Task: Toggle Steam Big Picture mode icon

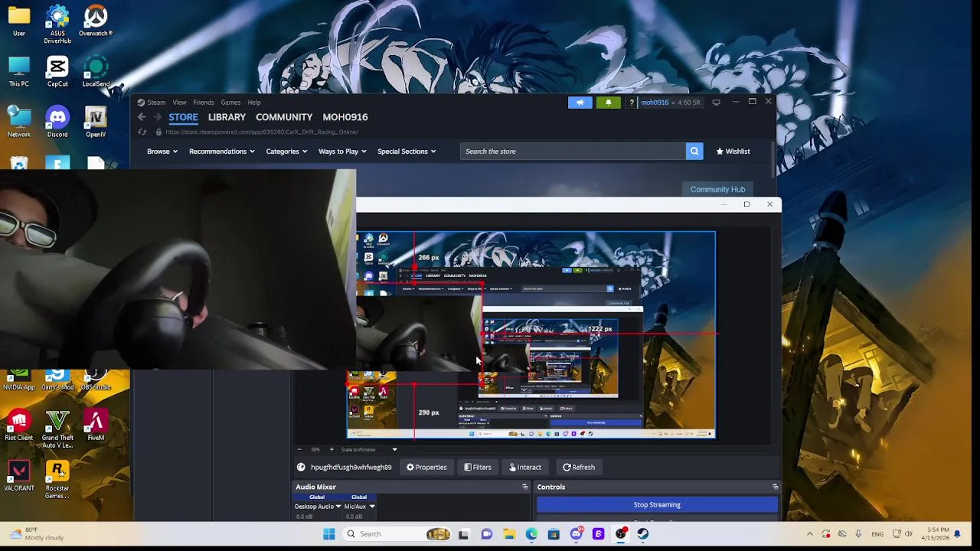Action: (x=716, y=103)
